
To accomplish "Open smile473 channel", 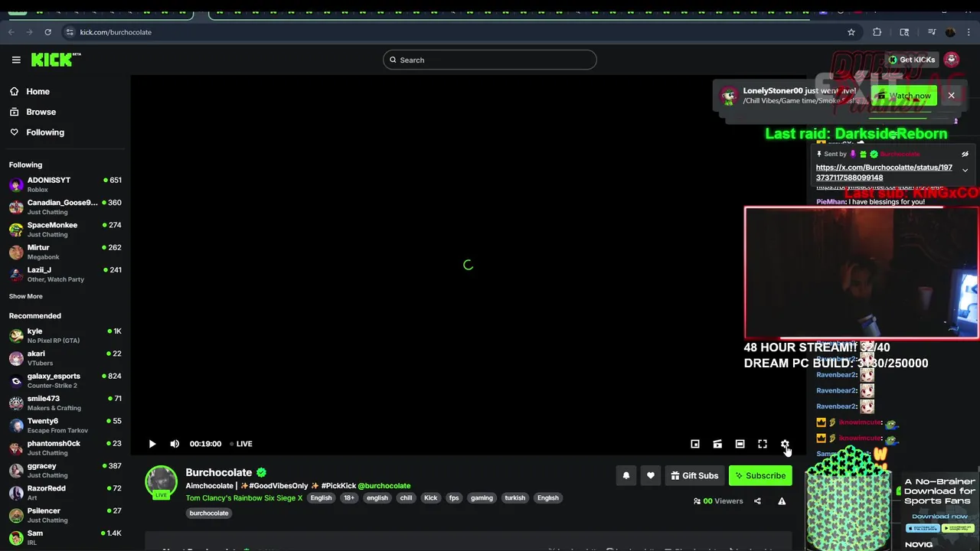I will (x=65, y=403).
